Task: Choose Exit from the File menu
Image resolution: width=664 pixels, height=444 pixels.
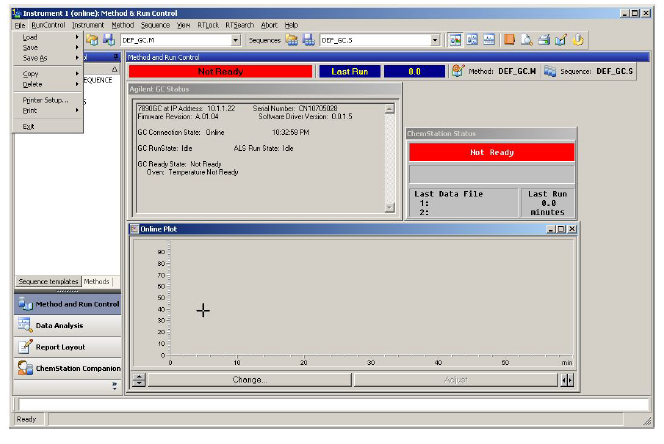Action: tap(47, 126)
